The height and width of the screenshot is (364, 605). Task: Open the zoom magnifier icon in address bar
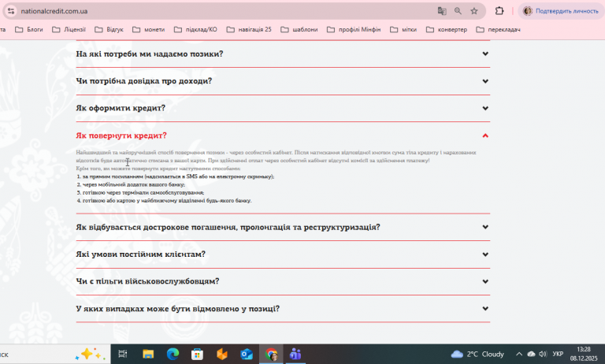click(458, 11)
